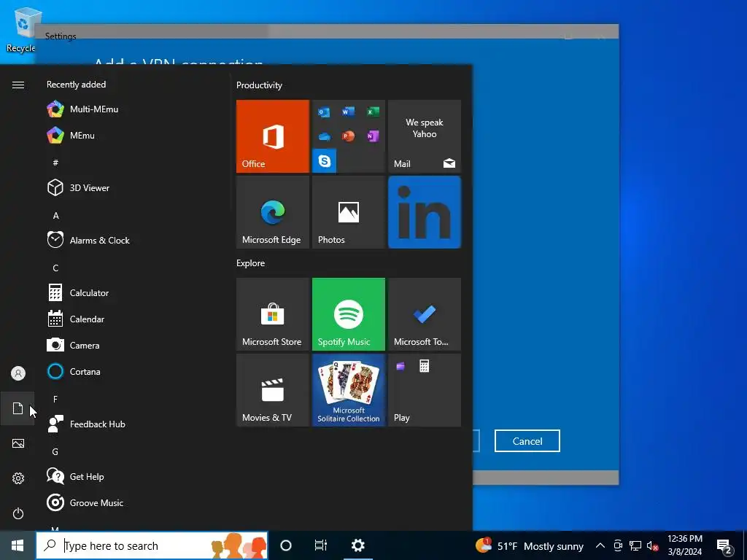Click the Recently added heading

point(76,85)
